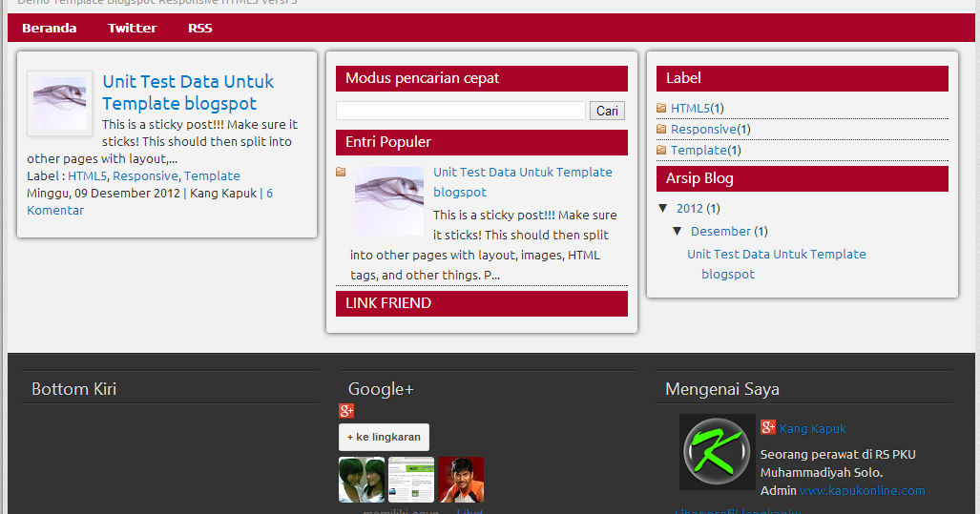The image size is (980, 514).
Task: Open the HTML5 label in post footer
Action: 87,176
